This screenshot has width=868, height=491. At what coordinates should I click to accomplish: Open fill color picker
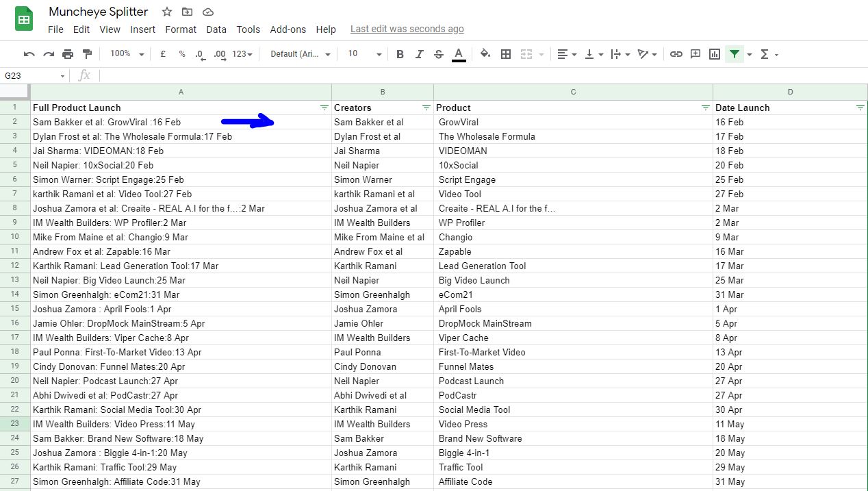coord(485,54)
